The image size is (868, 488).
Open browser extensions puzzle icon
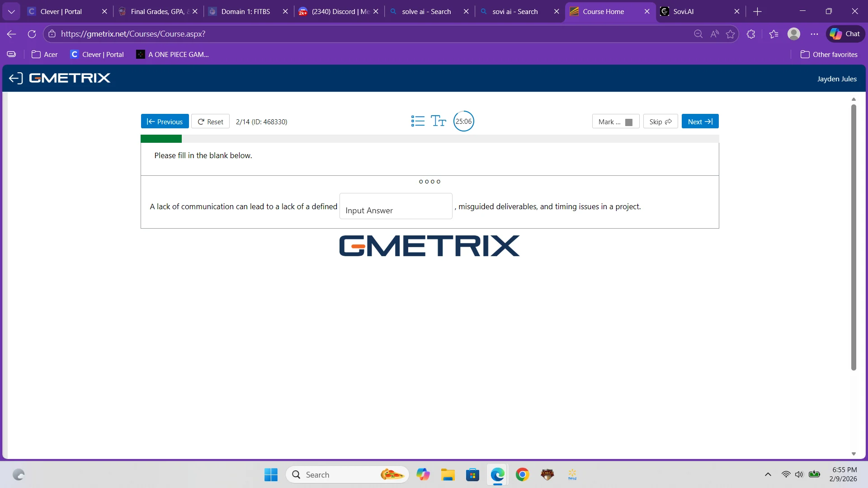point(751,34)
